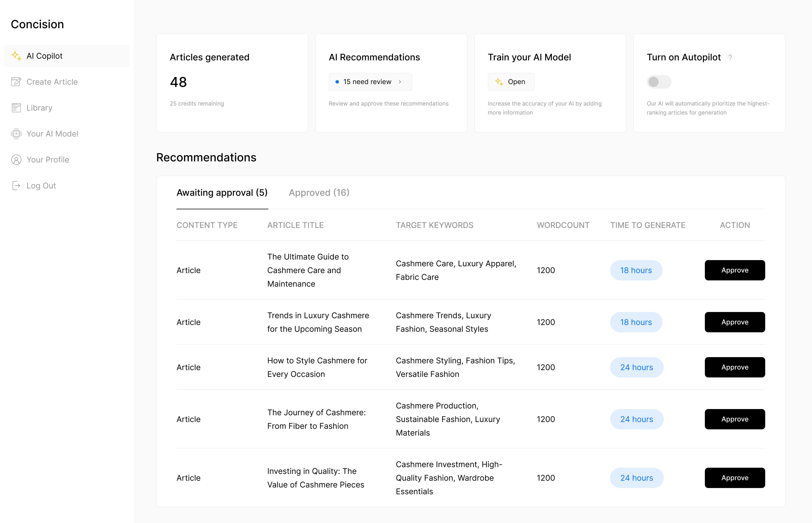The height and width of the screenshot is (523, 812).
Task: Click the 'Turn on Autopilot' card title
Action: pos(684,57)
